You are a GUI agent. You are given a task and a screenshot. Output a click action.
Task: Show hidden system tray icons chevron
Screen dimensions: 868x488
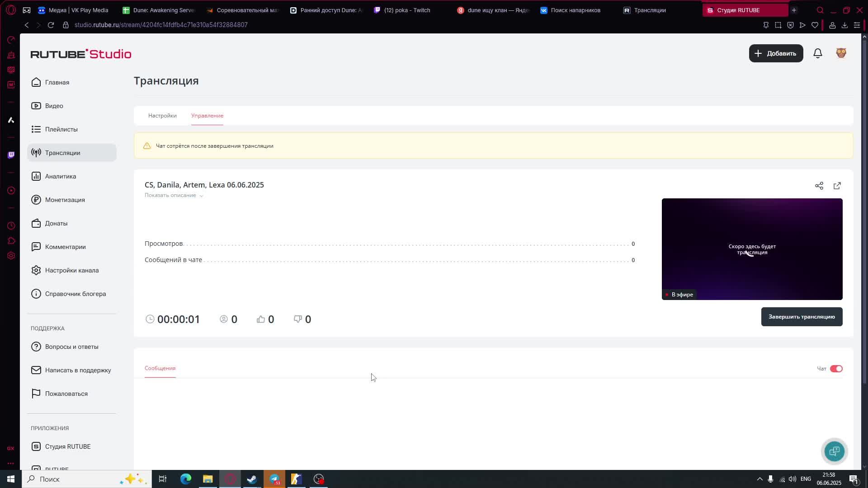coord(759,479)
